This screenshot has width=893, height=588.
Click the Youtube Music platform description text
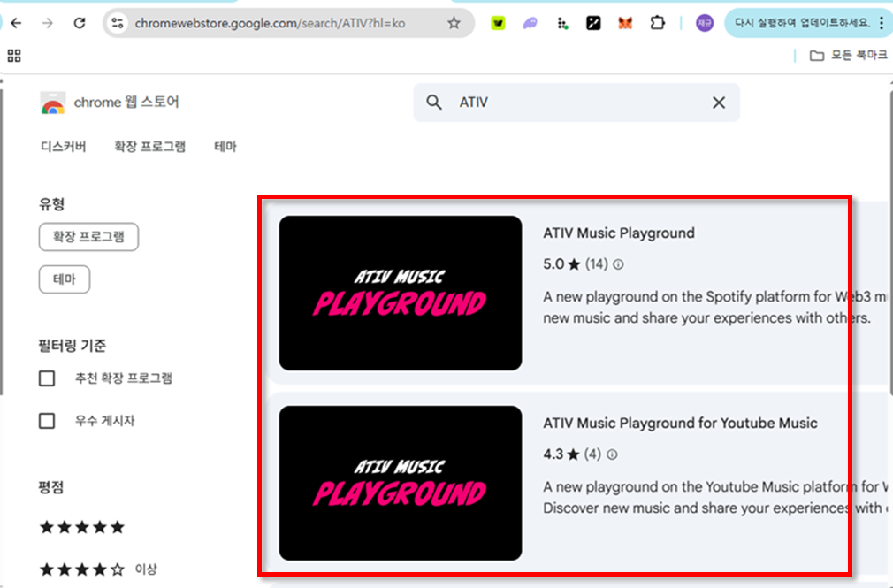click(x=714, y=498)
